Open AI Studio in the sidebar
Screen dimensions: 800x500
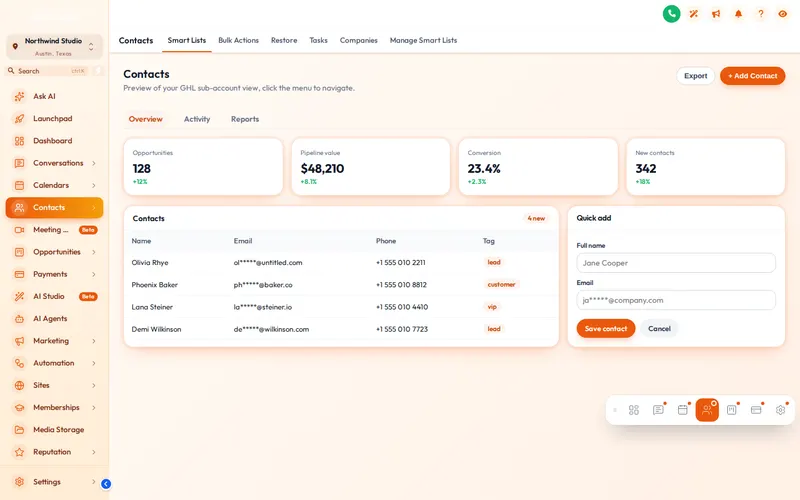click(x=54, y=296)
